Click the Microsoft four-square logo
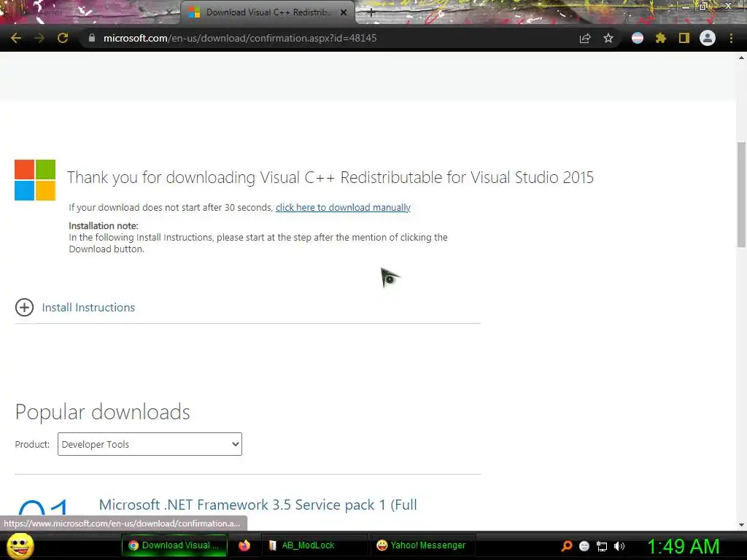The width and height of the screenshot is (747, 560). pos(35,180)
